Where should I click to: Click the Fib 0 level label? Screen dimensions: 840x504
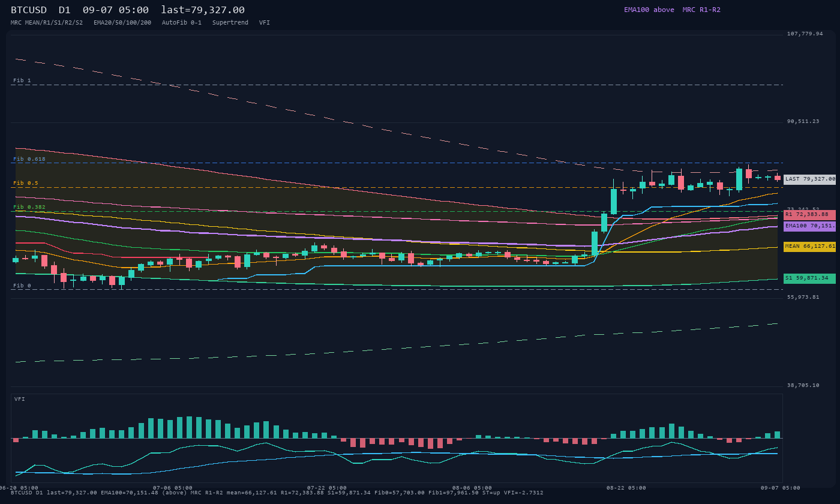(22, 286)
